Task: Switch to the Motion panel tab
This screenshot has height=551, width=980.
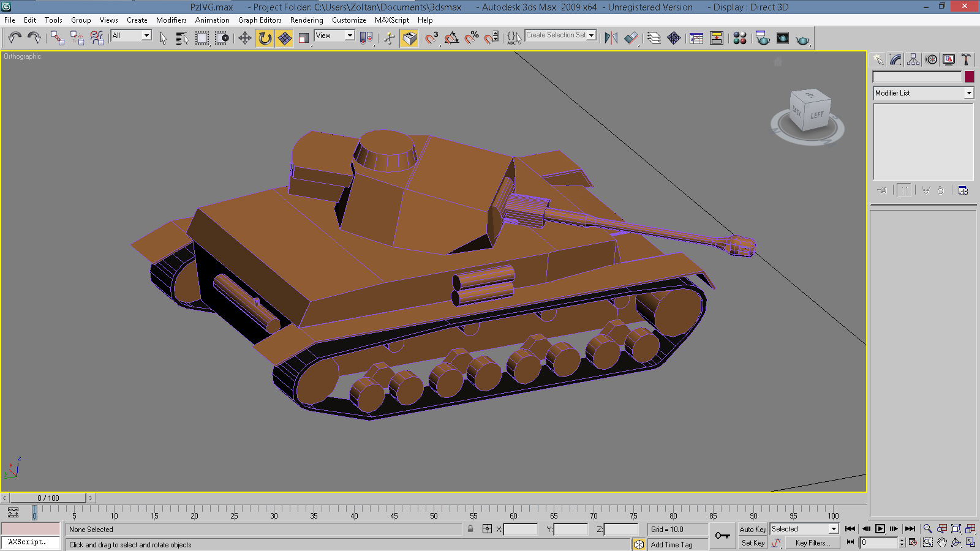Action: tap(931, 59)
